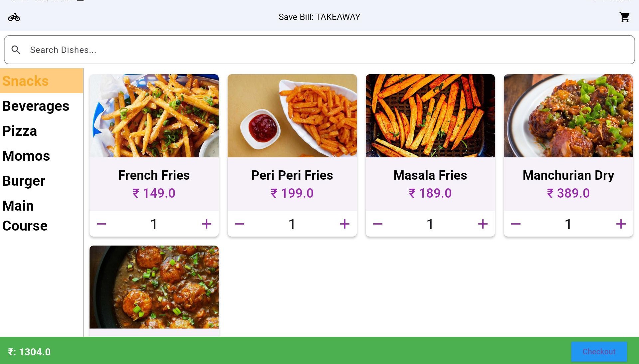639x364 pixels.
Task: Click the Checkout button
Action: coord(599,352)
